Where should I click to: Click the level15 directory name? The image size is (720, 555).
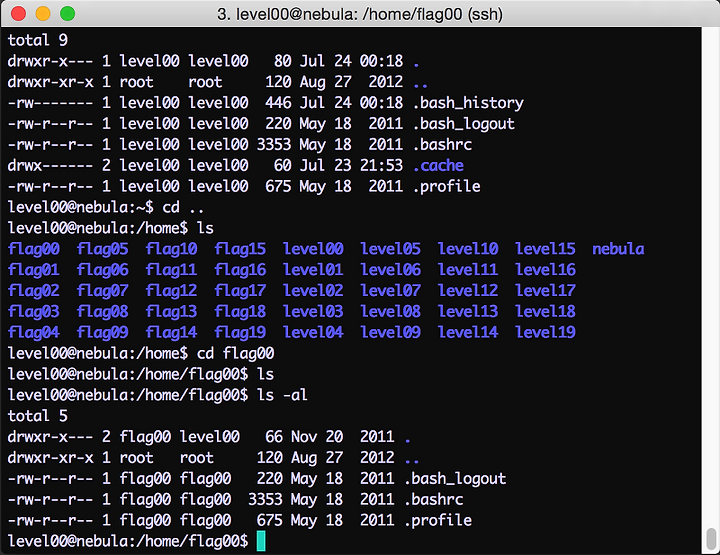click(x=546, y=249)
